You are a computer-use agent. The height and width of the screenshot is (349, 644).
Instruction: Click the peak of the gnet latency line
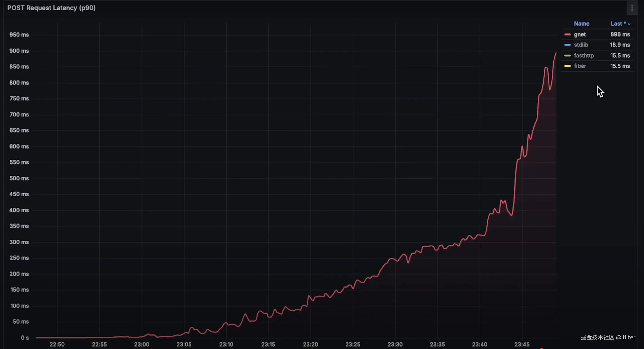[556, 53]
